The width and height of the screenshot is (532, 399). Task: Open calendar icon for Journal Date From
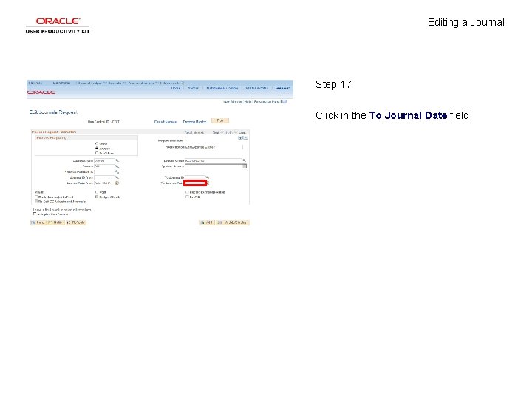[x=117, y=183]
